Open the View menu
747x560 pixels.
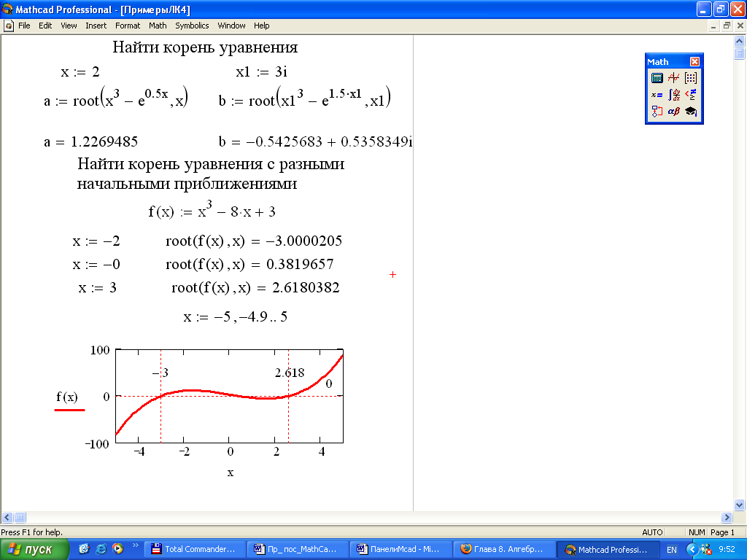[69, 26]
